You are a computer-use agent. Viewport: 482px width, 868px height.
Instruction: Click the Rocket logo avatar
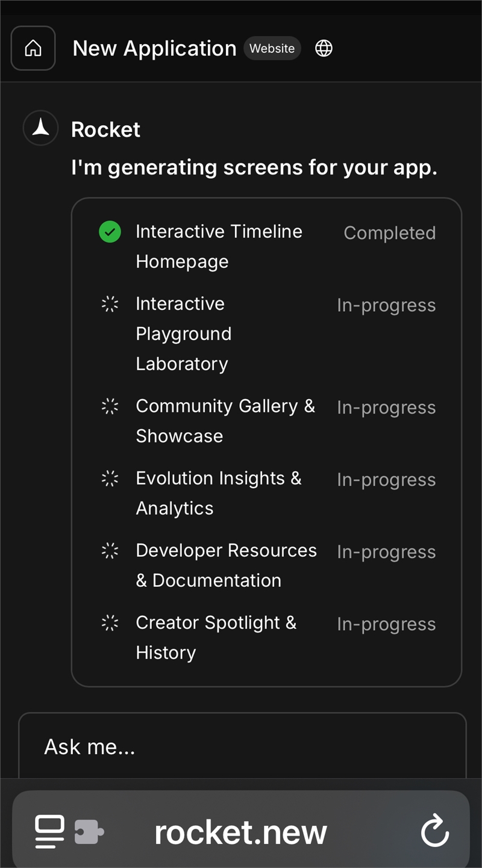pyautogui.click(x=41, y=128)
